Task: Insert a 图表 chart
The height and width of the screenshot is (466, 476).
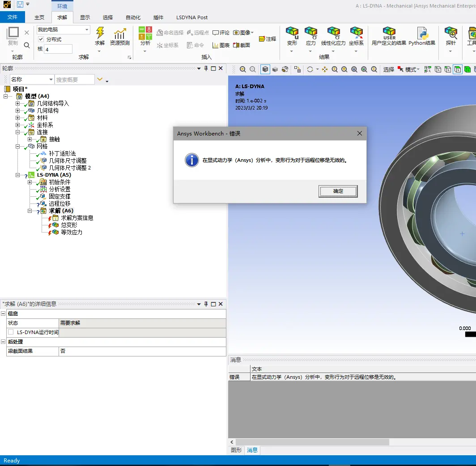Action: click(221, 45)
